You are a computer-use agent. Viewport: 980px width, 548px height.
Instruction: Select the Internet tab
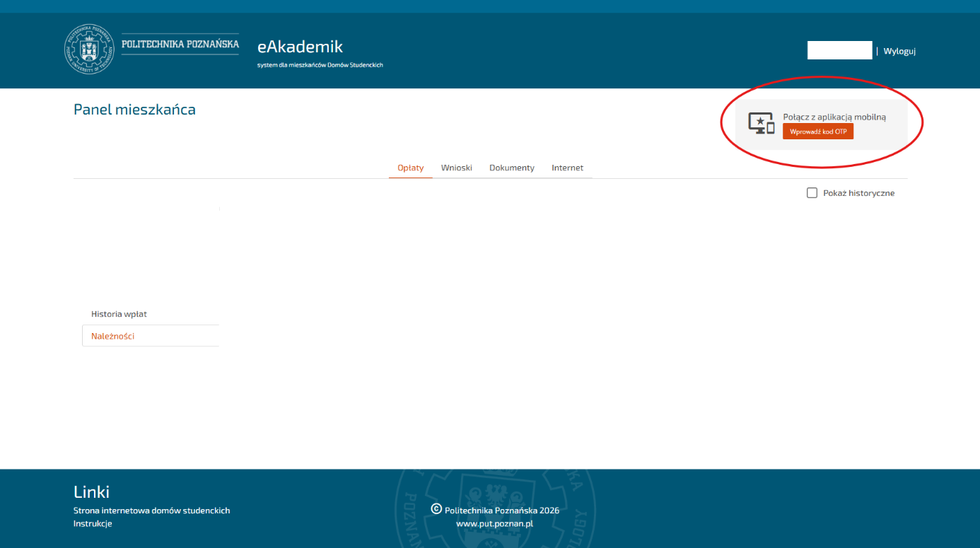pyautogui.click(x=567, y=168)
